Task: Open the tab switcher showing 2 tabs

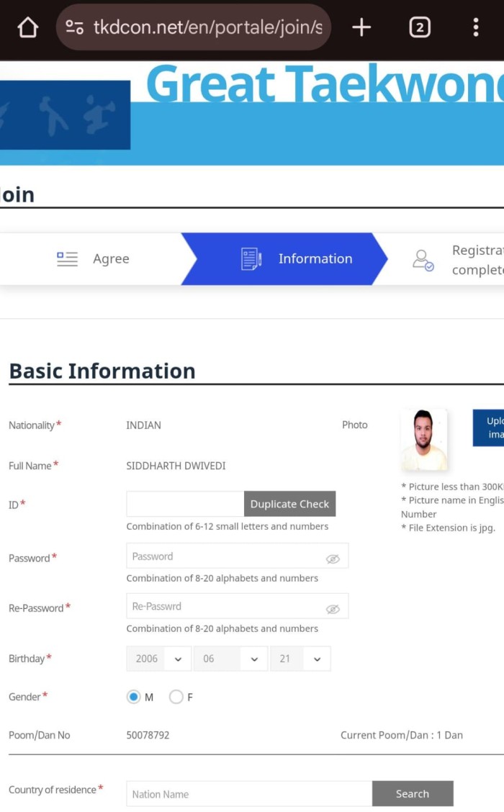Action: [419, 28]
